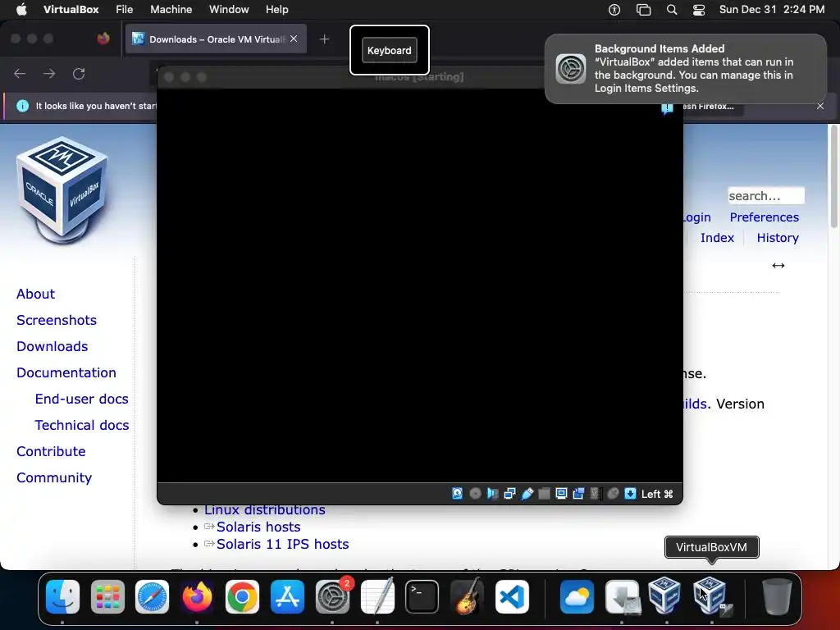Click the recording icon in VM status bar
The height and width of the screenshot is (630, 840).
[x=578, y=493]
